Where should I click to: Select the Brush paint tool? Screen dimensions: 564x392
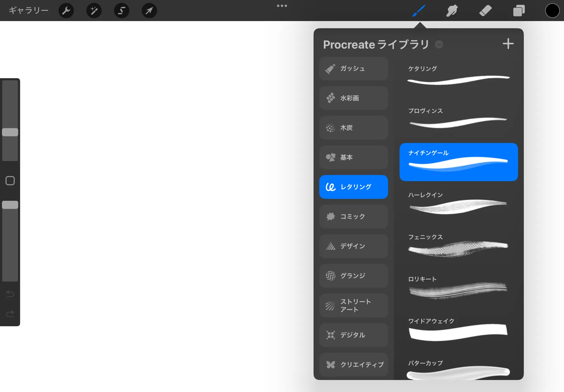pyautogui.click(x=419, y=10)
